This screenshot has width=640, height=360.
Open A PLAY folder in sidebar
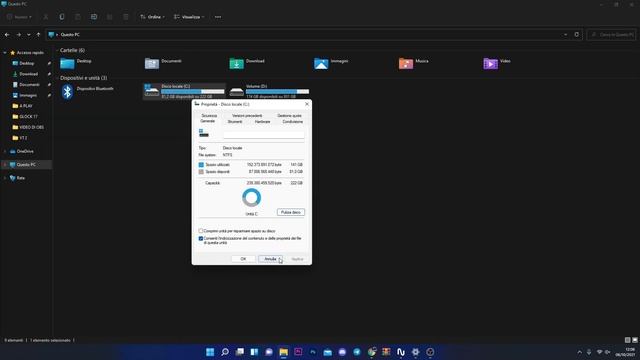click(26, 106)
